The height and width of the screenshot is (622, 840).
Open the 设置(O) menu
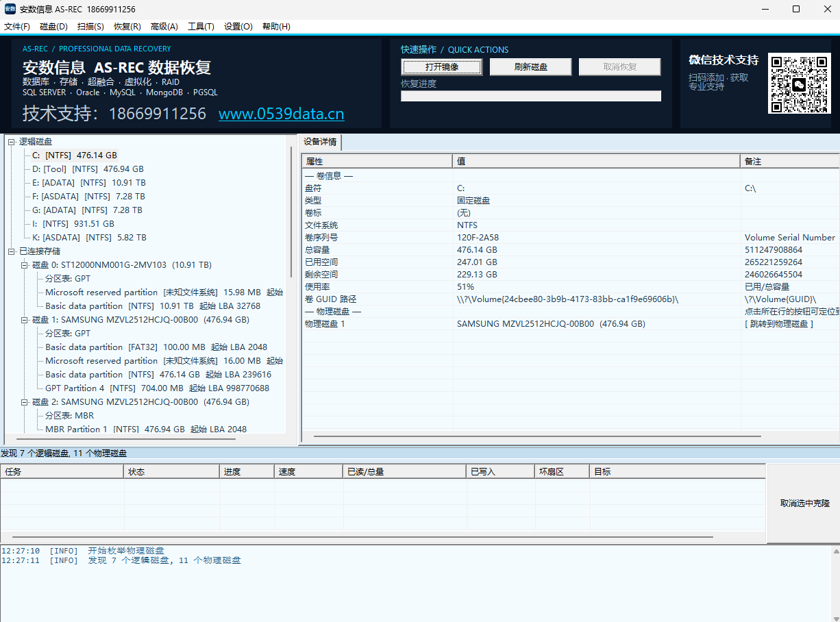tap(238, 27)
